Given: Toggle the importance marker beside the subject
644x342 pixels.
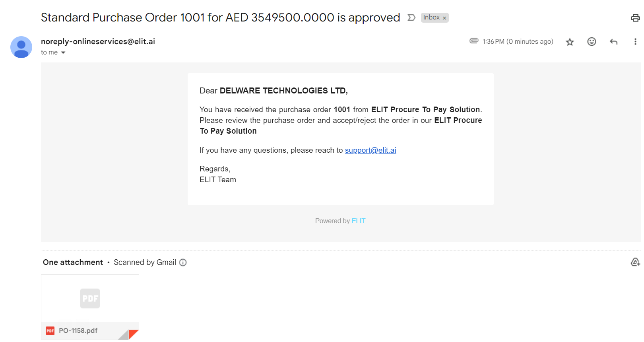Looking at the screenshot, I should [x=411, y=17].
